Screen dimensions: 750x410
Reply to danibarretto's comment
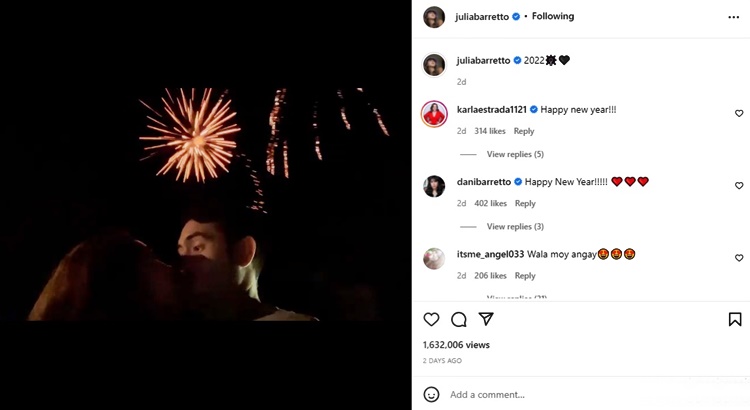click(x=525, y=203)
